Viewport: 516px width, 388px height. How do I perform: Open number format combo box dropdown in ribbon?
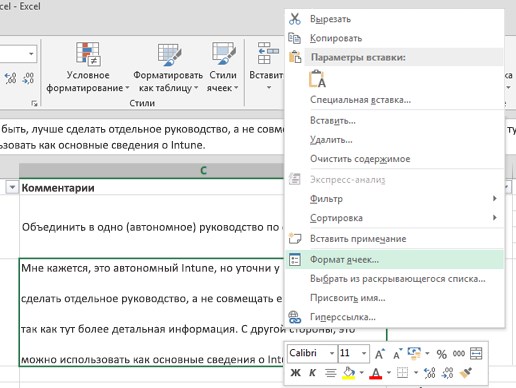click(x=31, y=54)
